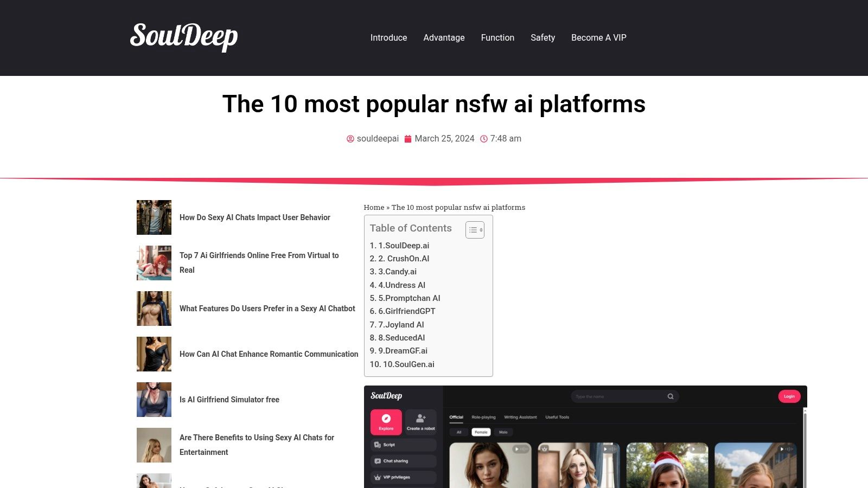Open 'What Features Do Users Prefer' article
Viewport: 868px width, 488px height.
pyautogui.click(x=267, y=309)
